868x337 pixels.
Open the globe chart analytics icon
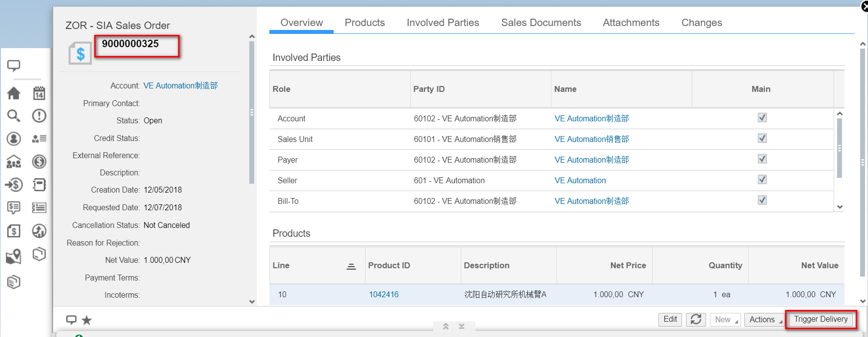coord(39,231)
